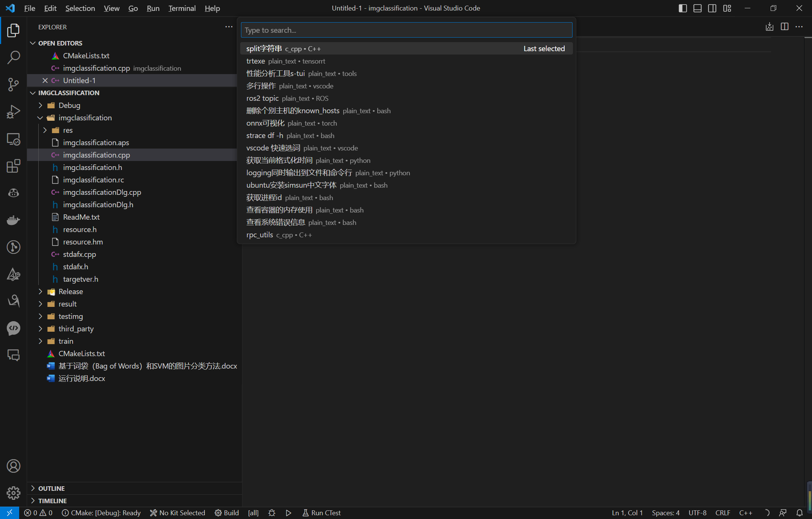Open the Source Control view icon
The width and height of the screenshot is (812, 519).
(x=14, y=85)
